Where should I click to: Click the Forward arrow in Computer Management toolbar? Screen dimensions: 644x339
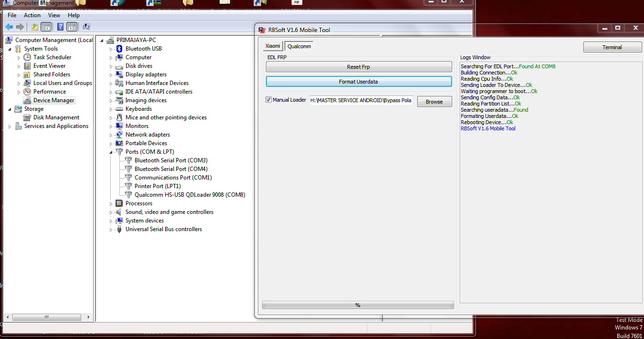(20, 27)
